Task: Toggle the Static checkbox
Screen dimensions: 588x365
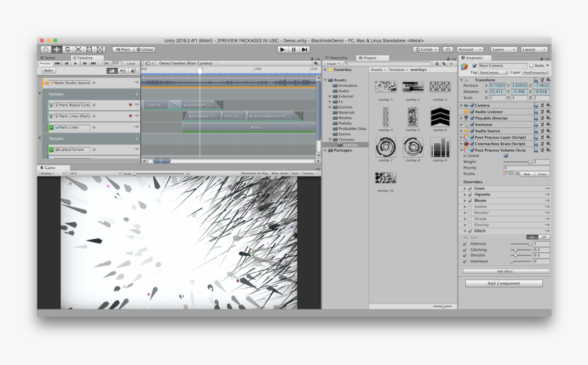Action: click(x=531, y=66)
